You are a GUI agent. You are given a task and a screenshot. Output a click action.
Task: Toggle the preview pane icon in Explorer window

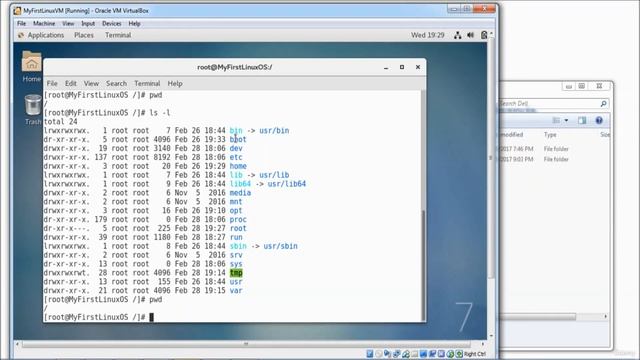pyautogui.click(x=582, y=120)
